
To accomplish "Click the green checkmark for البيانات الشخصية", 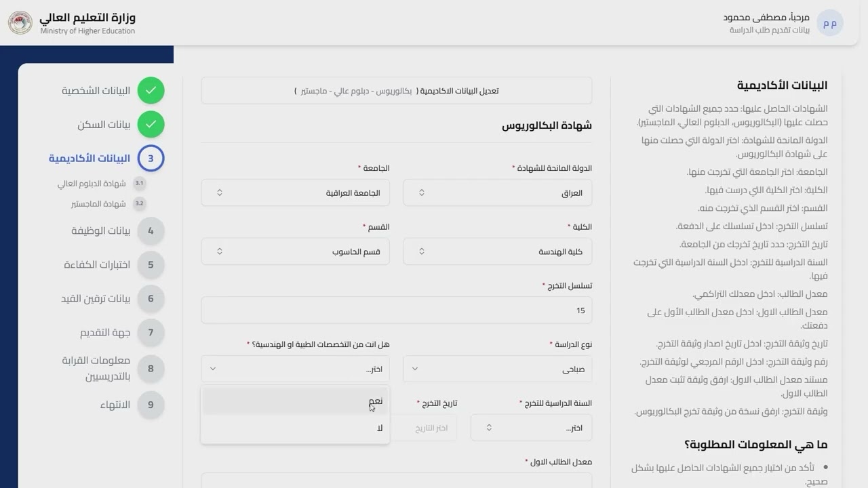I will click(x=151, y=91).
